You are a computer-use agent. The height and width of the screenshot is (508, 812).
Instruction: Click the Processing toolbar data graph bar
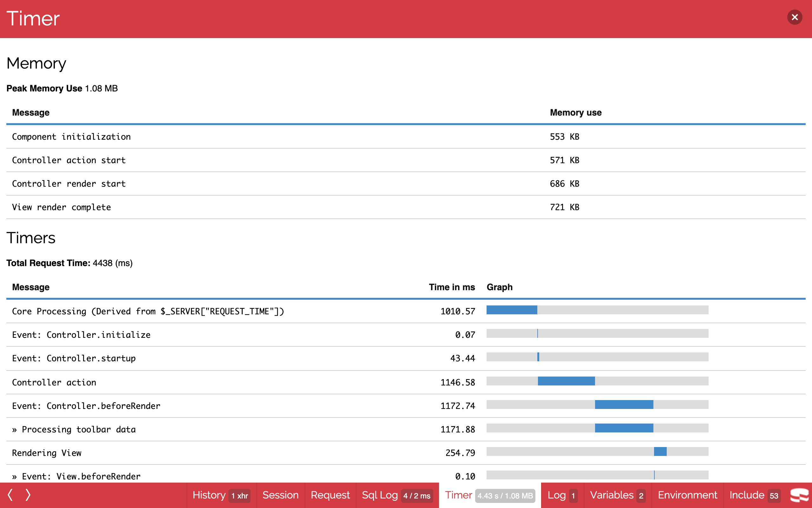[624, 428]
